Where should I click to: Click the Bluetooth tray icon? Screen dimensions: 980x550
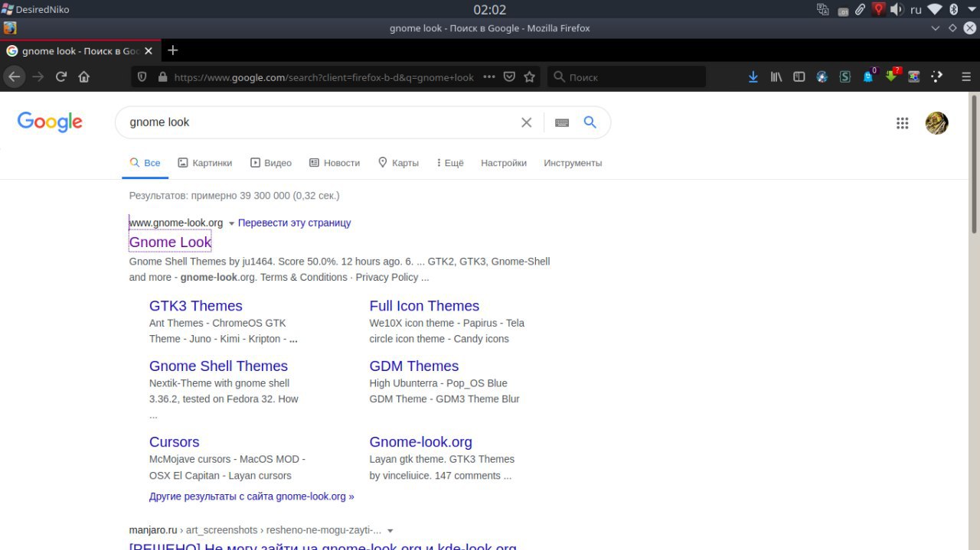click(954, 10)
